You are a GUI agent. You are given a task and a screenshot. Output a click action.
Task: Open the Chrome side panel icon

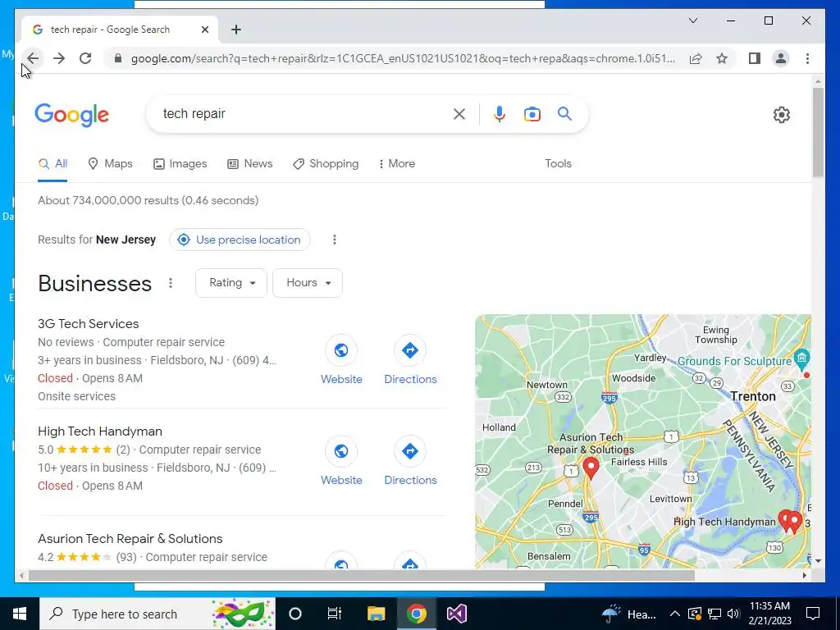[x=755, y=58]
